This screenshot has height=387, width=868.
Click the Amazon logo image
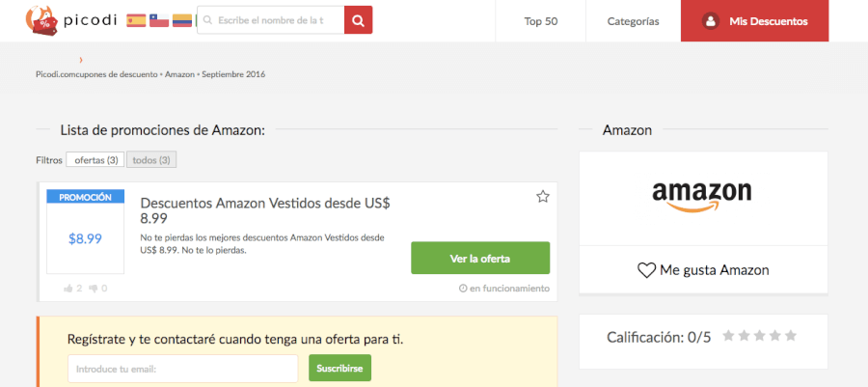[x=702, y=196]
